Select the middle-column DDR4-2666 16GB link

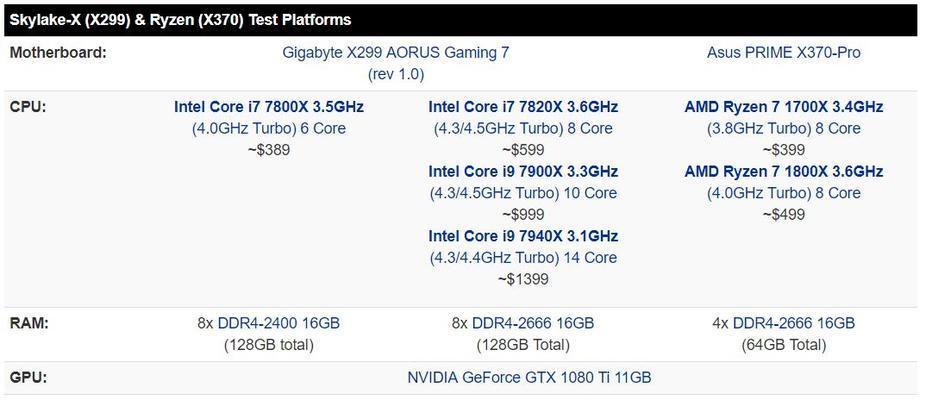coord(533,323)
